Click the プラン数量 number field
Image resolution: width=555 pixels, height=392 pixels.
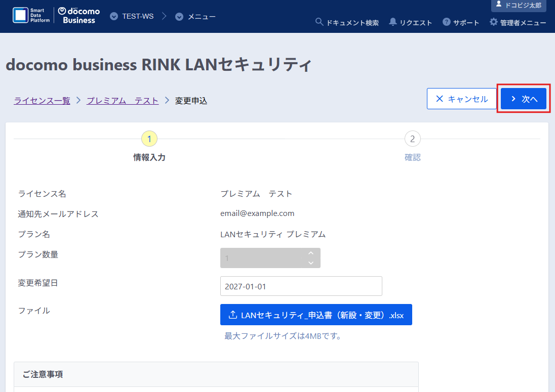[x=270, y=258]
